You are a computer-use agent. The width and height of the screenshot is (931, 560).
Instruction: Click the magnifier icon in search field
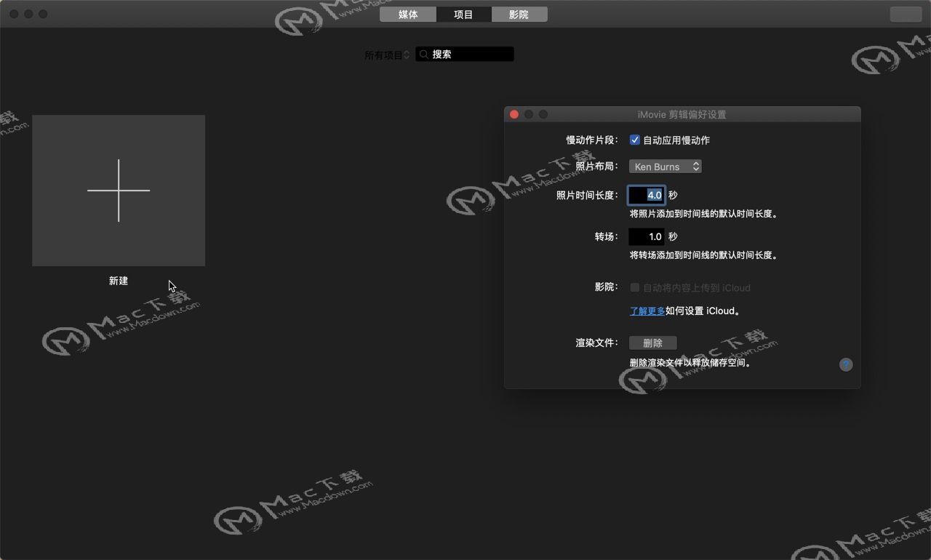click(424, 54)
